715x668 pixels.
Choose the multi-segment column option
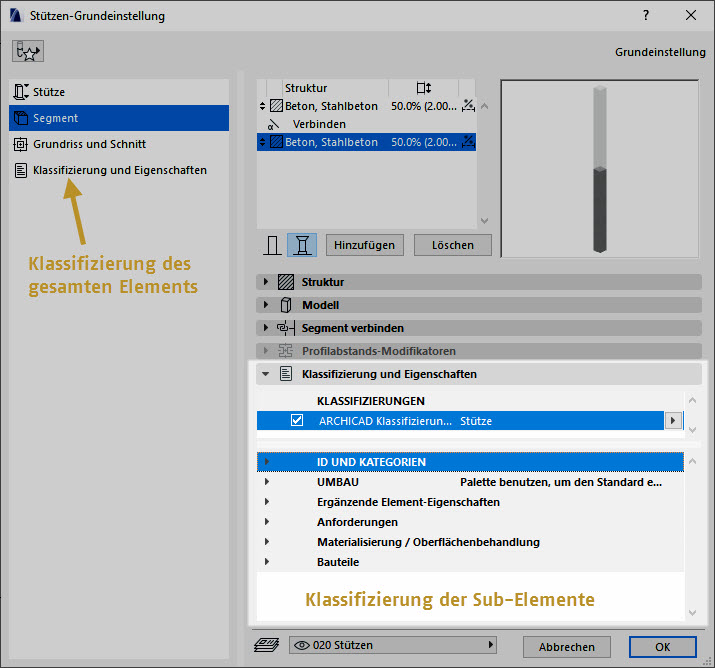(x=302, y=245)
